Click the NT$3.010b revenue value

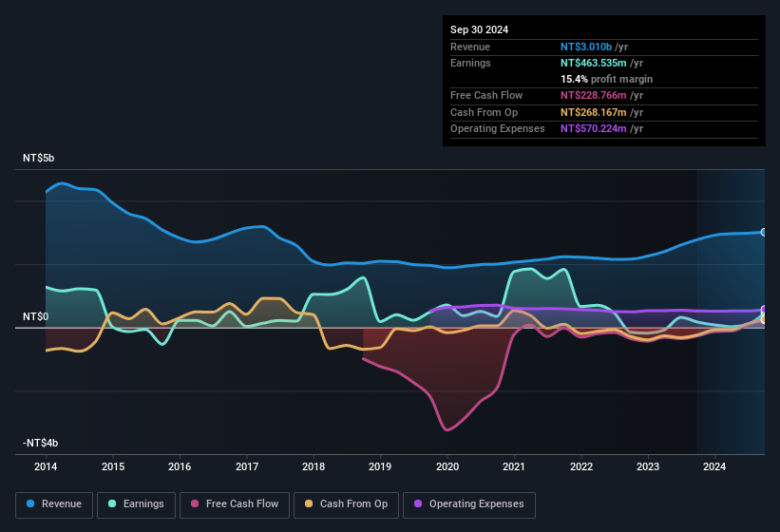click(586, 47)
